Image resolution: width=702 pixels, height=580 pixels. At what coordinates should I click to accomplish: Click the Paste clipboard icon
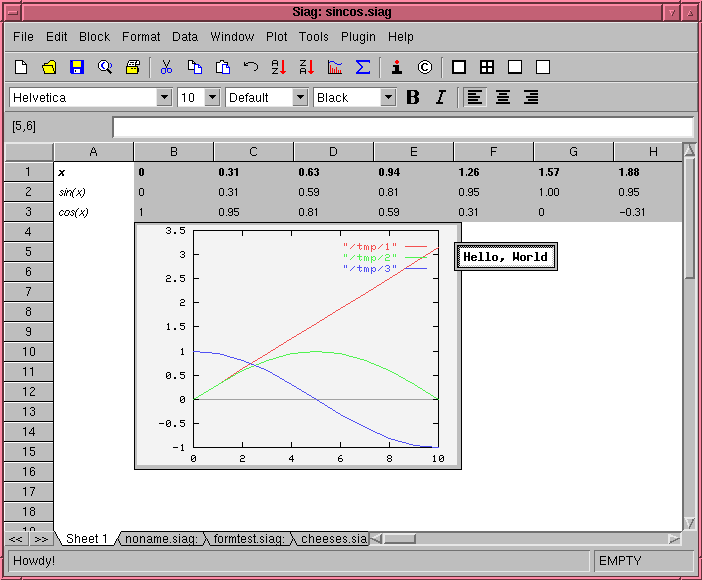pos(223,67)
